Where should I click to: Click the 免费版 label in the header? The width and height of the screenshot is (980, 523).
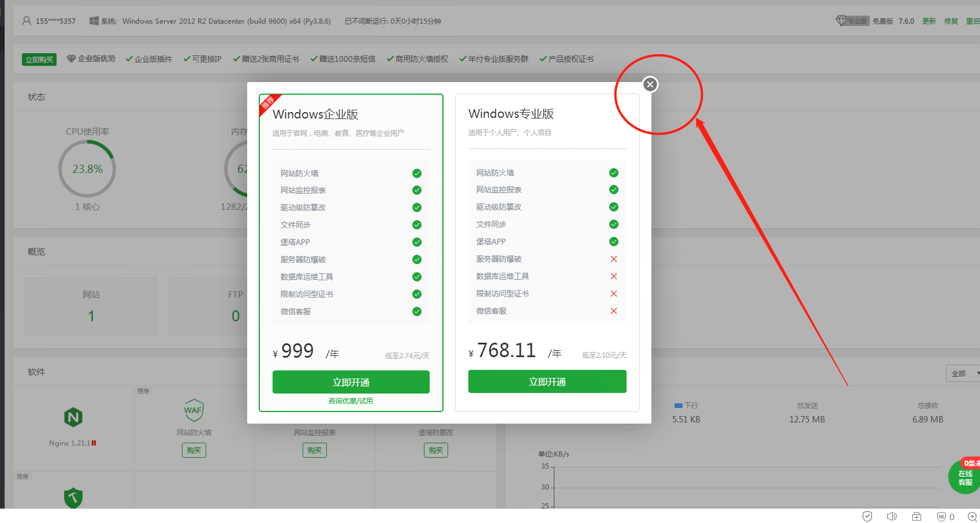coord(882,21)
